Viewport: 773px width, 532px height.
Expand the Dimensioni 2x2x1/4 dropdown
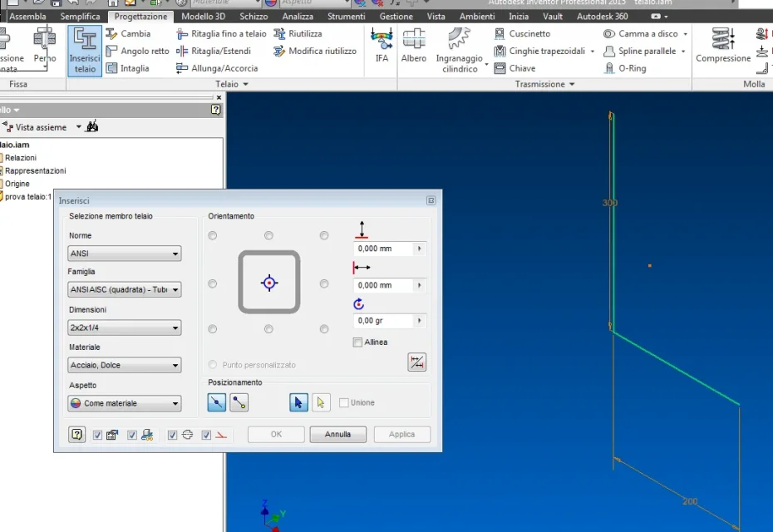(x=124, y=328)
